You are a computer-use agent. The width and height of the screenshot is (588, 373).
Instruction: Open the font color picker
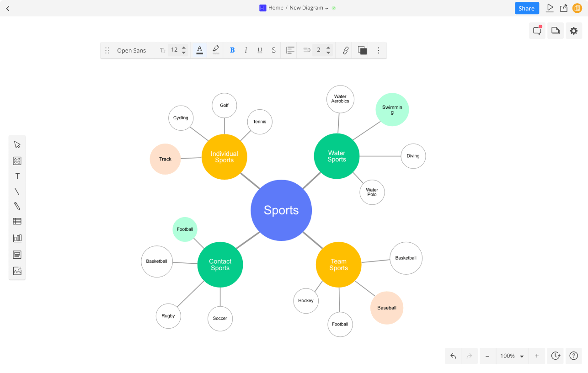[x=199, y=50]
